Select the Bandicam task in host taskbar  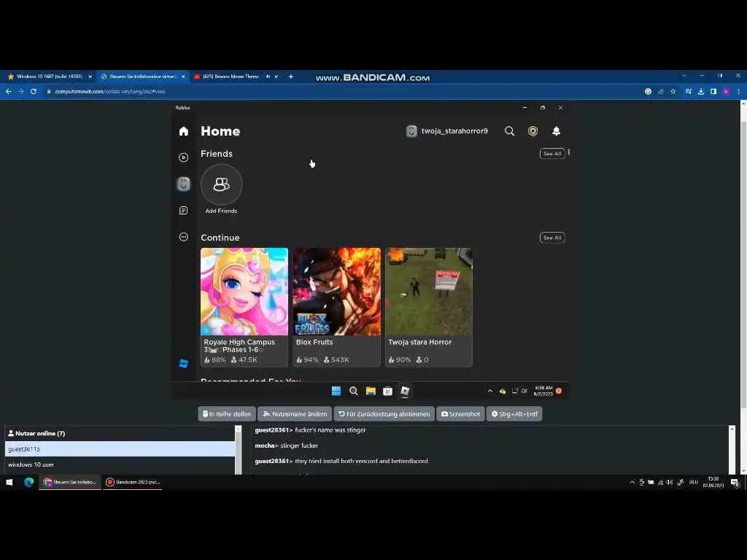click(133, 483)
